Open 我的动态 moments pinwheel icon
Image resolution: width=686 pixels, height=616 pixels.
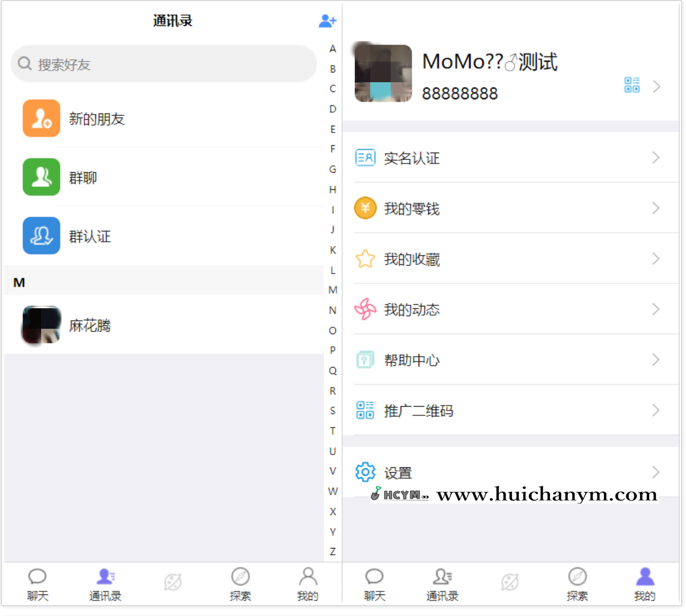pyautogui.click(x=364, y=309)
